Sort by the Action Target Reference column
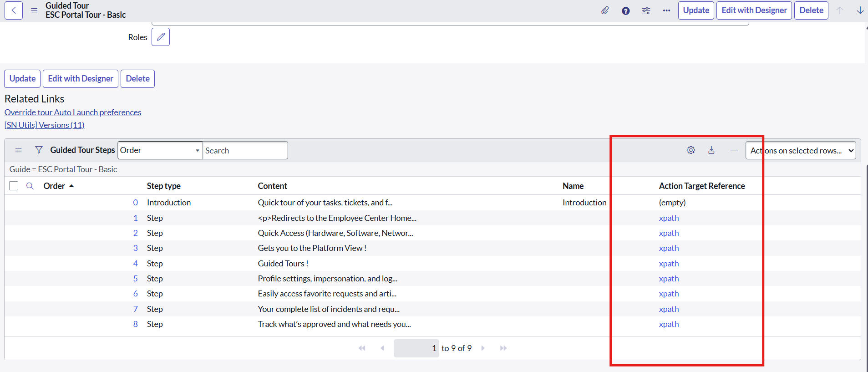 (702, 186)
